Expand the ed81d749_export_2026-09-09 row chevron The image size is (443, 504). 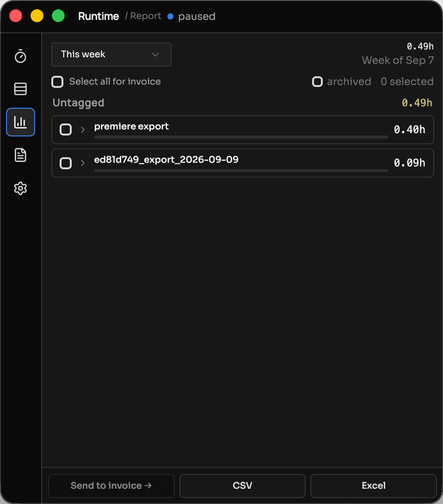[83, 163]
